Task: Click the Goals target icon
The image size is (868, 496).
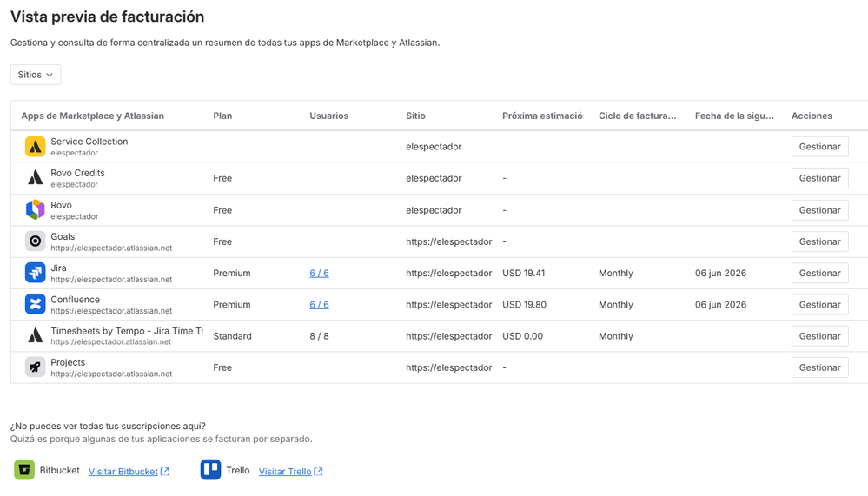Action: (35, 241)
